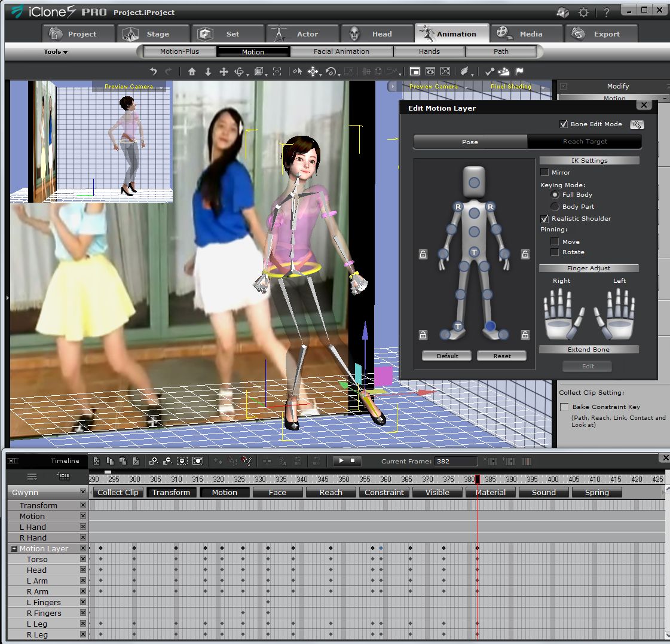Open the Facial Animation tab
The height and width of the screenshot is (644, 670).
coord(341,51)
